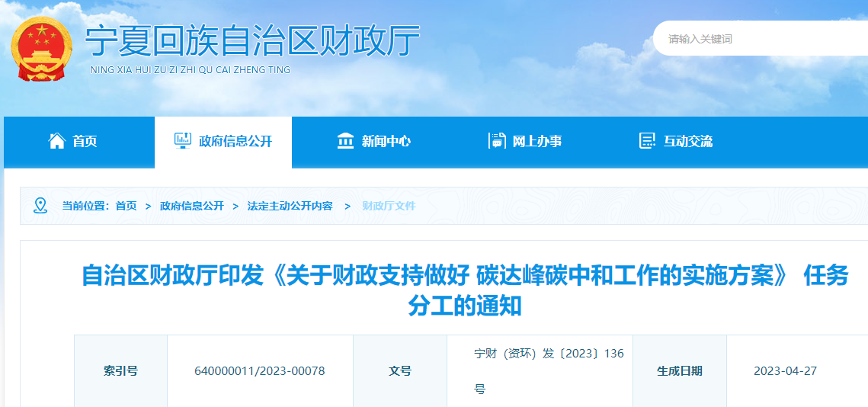Viewport: 868px width, 407px height.
Task: Click the bank building icon beside 新闻中心
Action: [x=345, y=141]
